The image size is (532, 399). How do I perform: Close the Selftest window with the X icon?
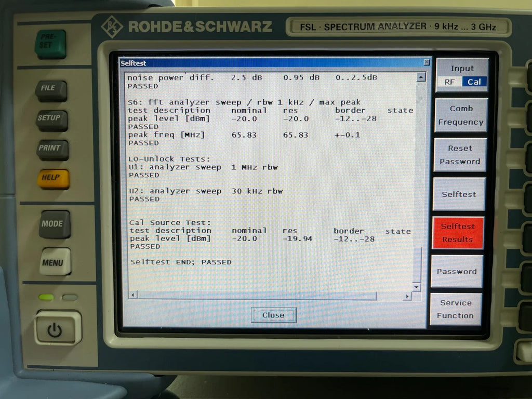coord(427,62)
